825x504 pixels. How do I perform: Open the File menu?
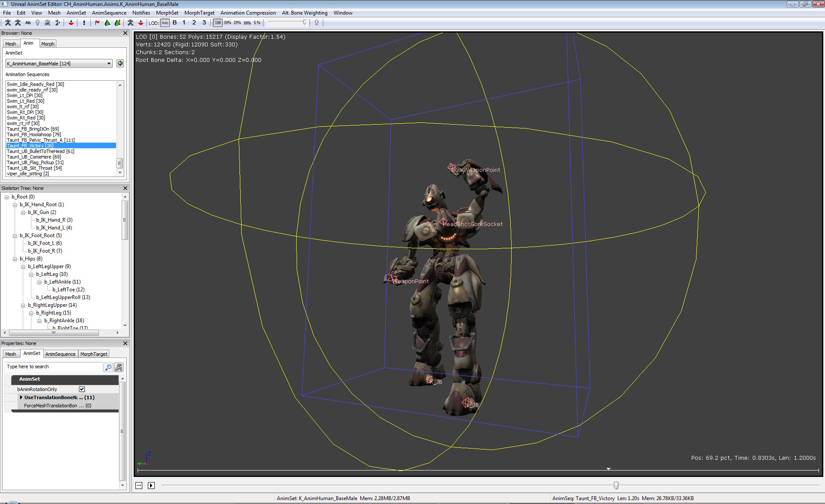pos(7,13)
